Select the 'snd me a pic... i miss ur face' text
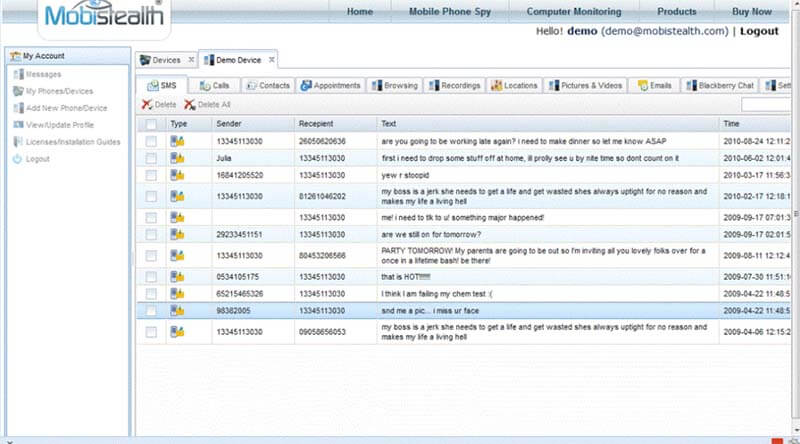The width and height of the screenshot is (800, 444). (430, 311)
